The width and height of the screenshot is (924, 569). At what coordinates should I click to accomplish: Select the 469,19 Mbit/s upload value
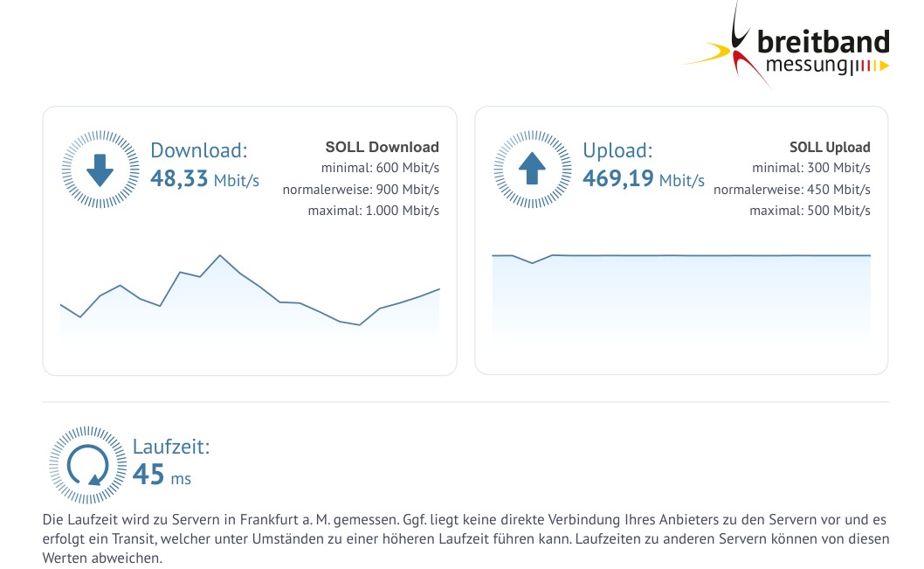(x=644, y=178)
